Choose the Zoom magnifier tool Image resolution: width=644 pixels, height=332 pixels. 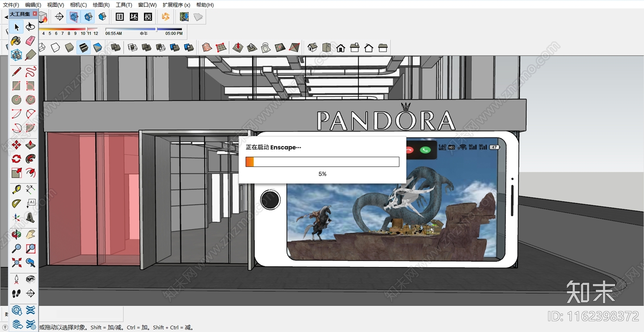click(17, 248)
